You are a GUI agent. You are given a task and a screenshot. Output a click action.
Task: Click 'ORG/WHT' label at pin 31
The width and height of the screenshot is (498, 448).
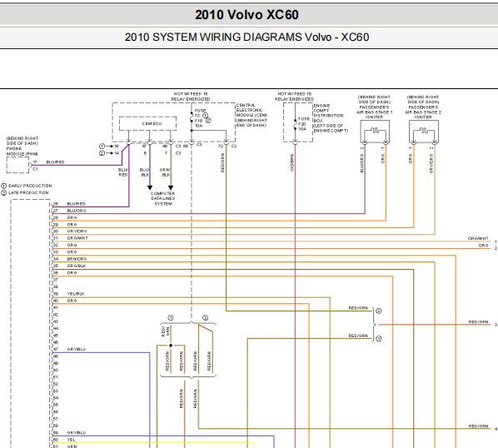click(77, 238)
